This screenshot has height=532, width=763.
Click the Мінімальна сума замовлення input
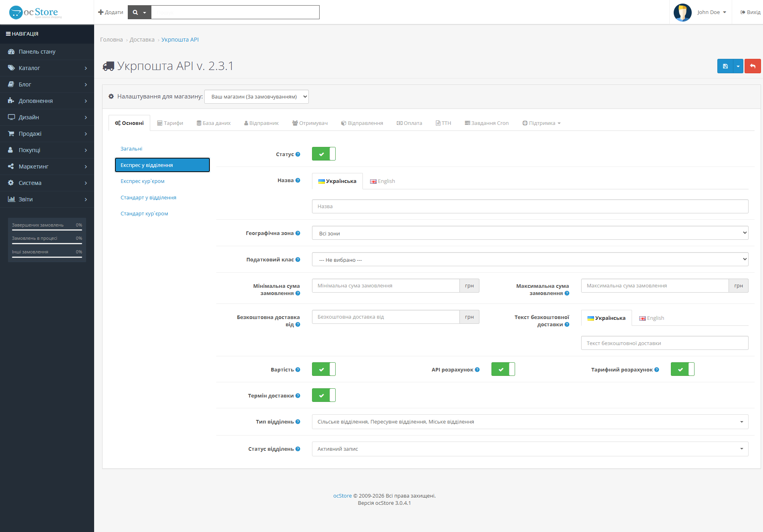pos(386,285)
